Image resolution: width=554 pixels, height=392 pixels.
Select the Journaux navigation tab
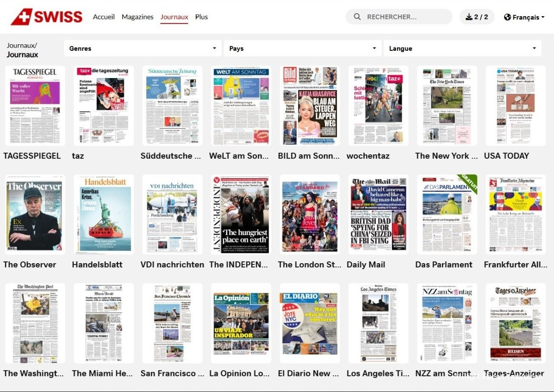click(175, 17)
